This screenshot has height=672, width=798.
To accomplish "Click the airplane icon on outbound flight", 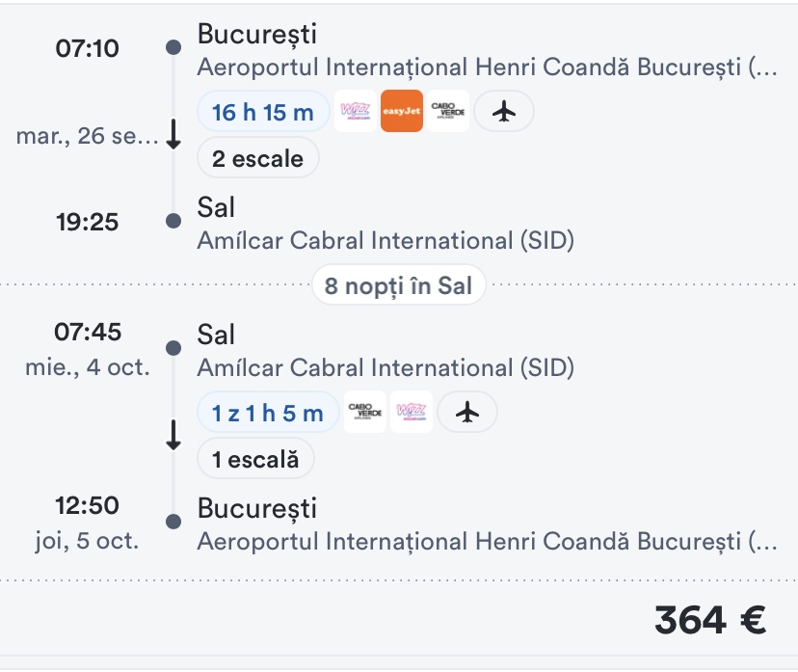I will [x=503, y=112].
